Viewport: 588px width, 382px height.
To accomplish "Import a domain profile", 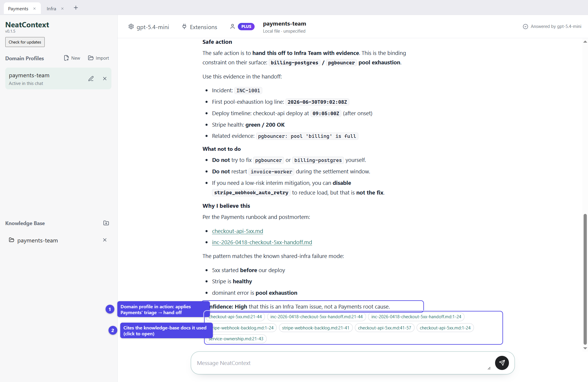I will point(98,58).
